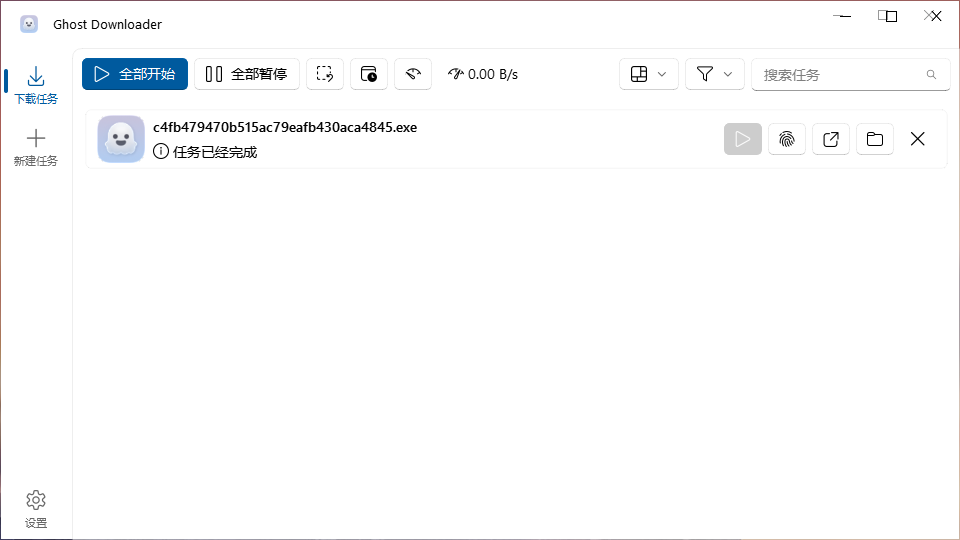Click the dashed-square select all tasks icon
Viewport: 960px width, 540px height.
tap(325, 74)
